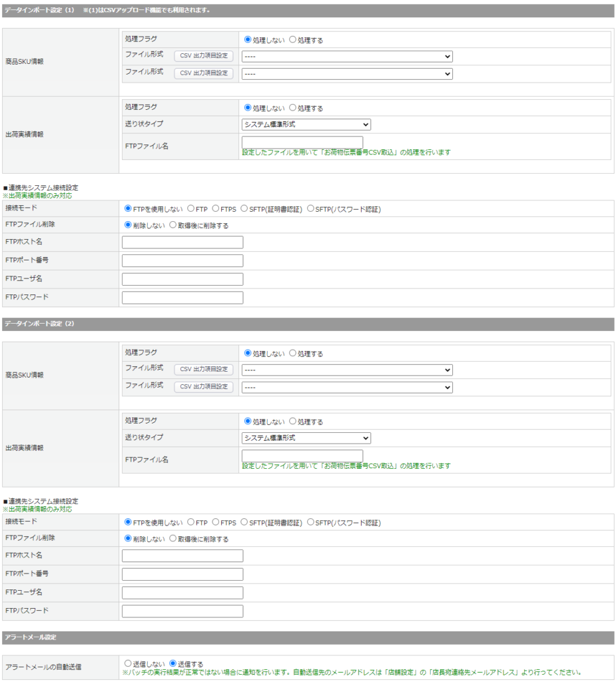Select SFTP(証明書認証) mode in import setting (2)
This screenshot has width=616, height=682.
click(x=244, y=522)
